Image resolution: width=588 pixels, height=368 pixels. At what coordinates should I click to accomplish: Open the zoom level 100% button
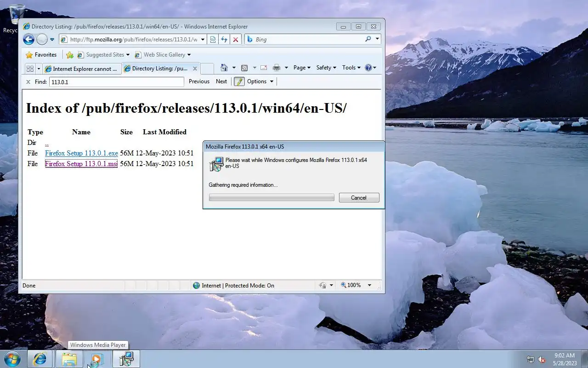[x=351, y=285]
